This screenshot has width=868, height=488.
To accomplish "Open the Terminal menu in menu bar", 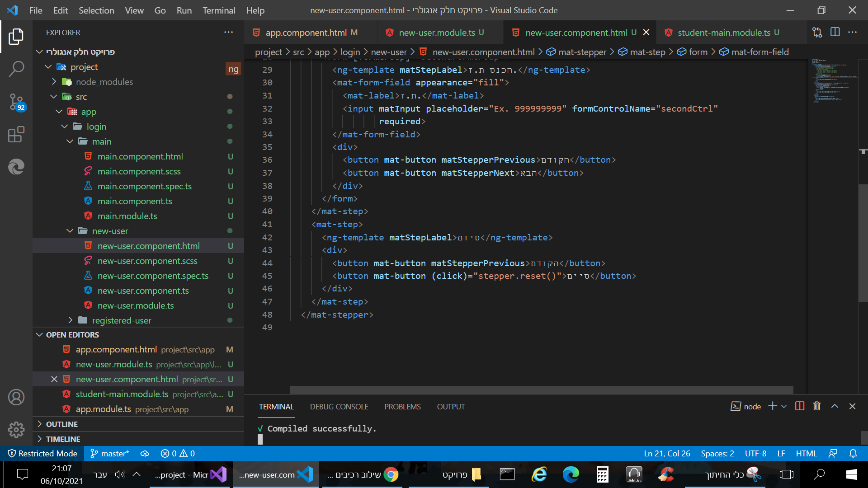I will click(x=219, y=10).
